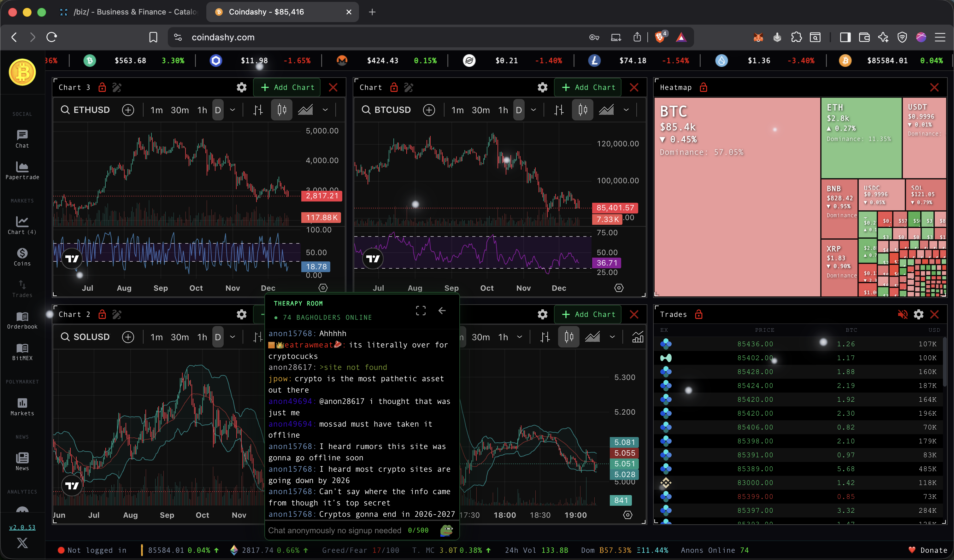
Task: Click the anonymous chat message input
Action: click(x=335, y=530)
